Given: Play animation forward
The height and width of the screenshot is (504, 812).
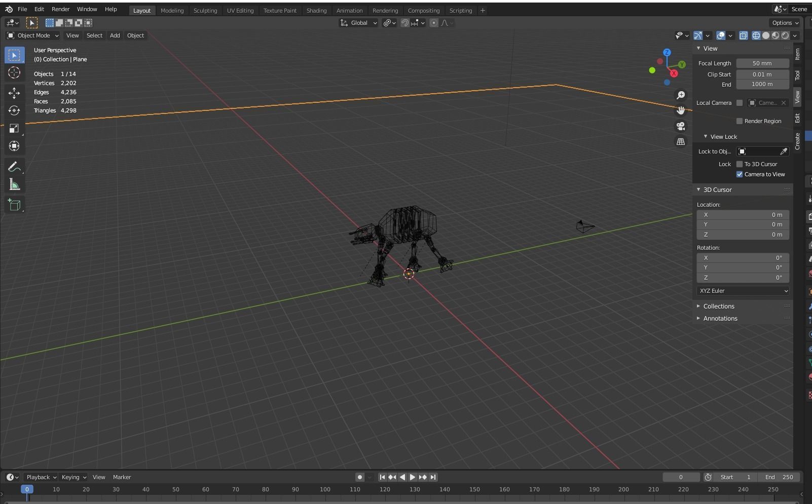Looking at the screenshot, I should point(413,477).
